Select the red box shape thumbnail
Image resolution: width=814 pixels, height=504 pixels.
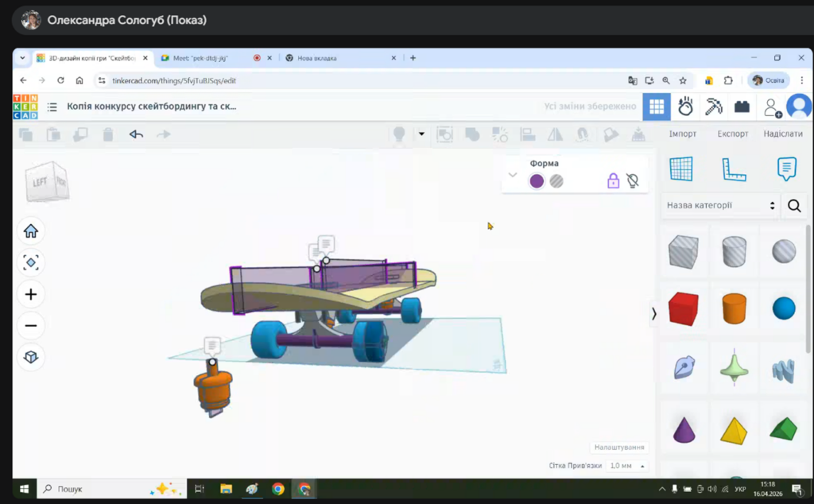click(683, 308)
